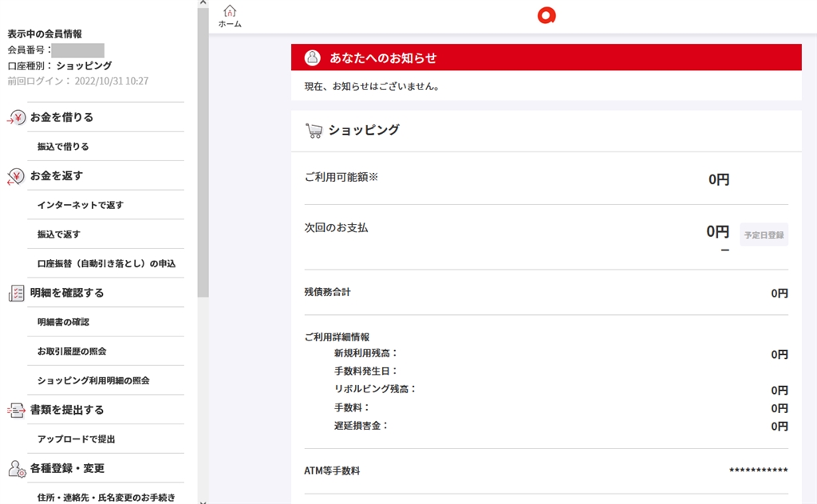Click the あなたへのお知らせ banner title
Image resolution: width=817 pixels, height=504 pixels.
pyautogui.click(x=383, y=57)
